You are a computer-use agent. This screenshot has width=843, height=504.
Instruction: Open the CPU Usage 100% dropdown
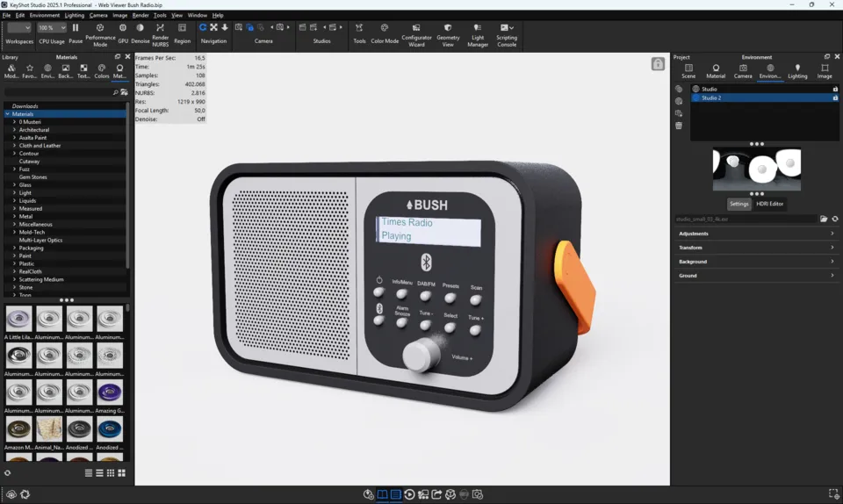51,27
